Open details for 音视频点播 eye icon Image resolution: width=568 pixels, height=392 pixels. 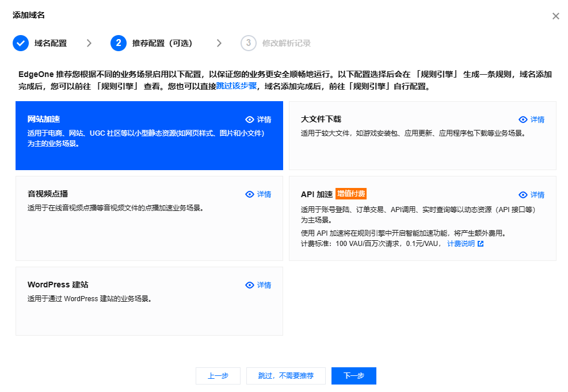pyautogui.click(x=250, y=194)
